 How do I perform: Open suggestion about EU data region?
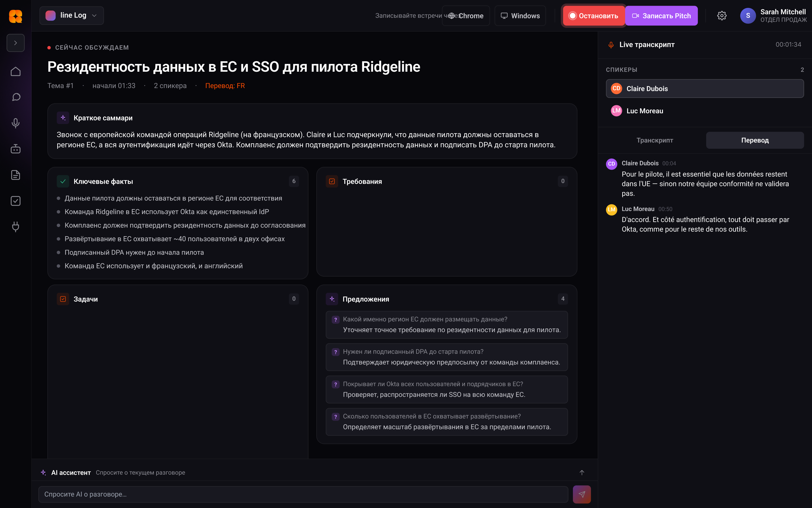tap(447, 325)
